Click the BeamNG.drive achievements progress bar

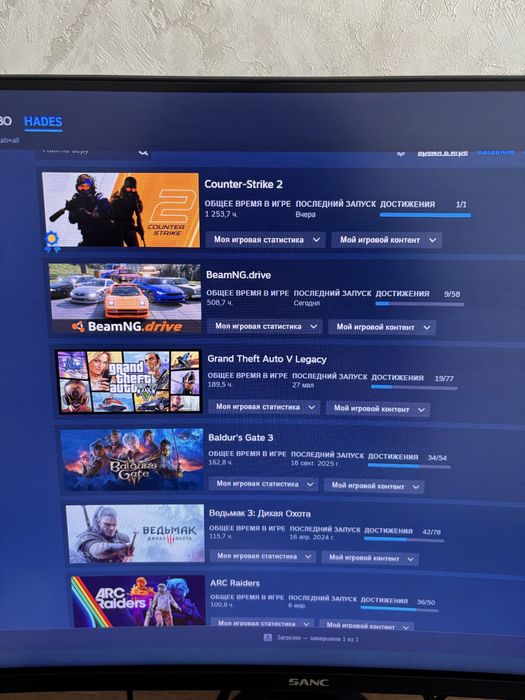point(419,304)
